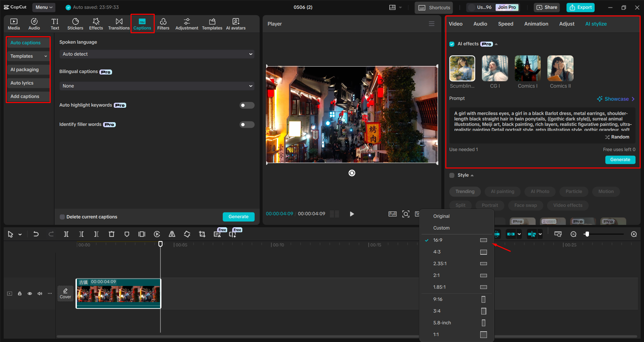Select the Comics I effect thumbnail

pos(527,68)
